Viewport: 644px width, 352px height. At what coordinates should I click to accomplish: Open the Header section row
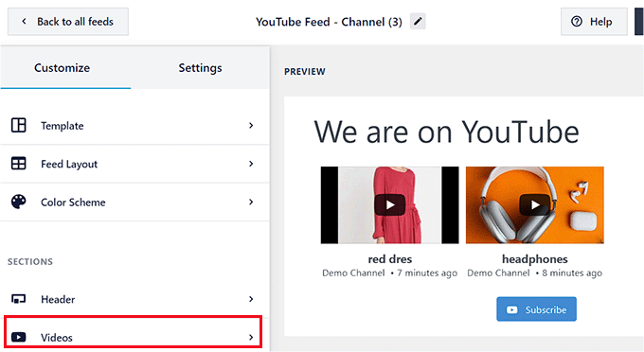[x=134, y=299]
